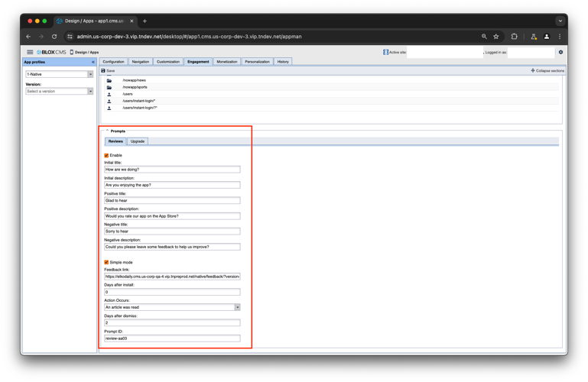
Task: Open the browser extensions icon
Action: click(x=515, y=37)
